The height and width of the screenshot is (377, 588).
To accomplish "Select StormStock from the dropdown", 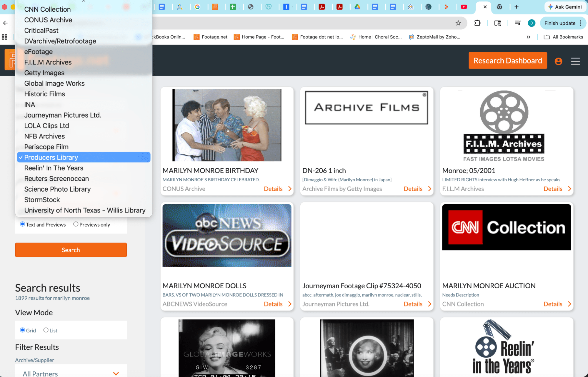I will point(84,200).
